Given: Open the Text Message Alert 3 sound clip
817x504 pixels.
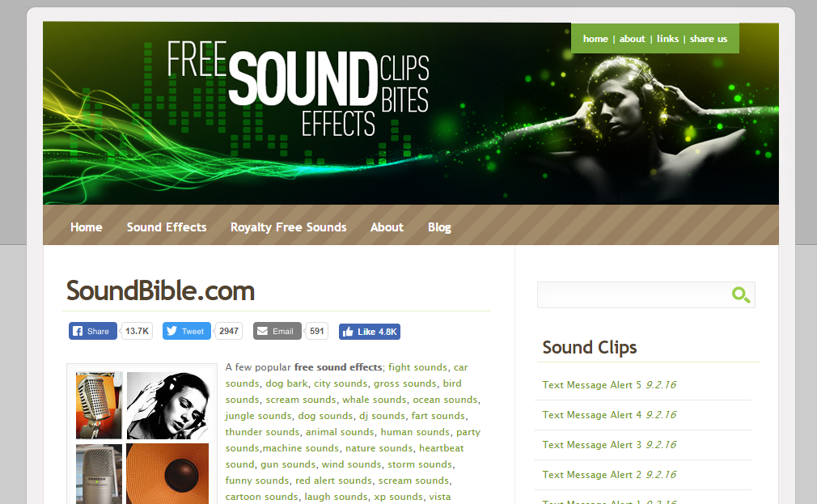Looking at the screenshot, I should tap(593, 445).
